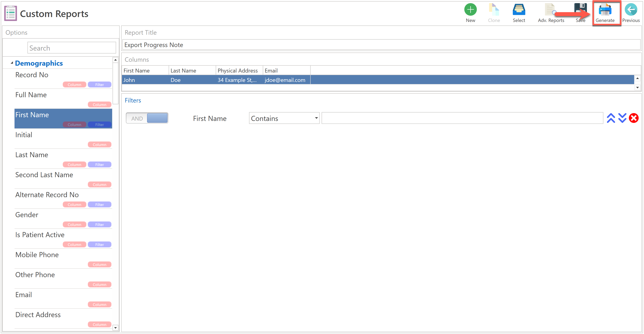Select the Gender option in list
Screen dimensions: 644x334
27,215
